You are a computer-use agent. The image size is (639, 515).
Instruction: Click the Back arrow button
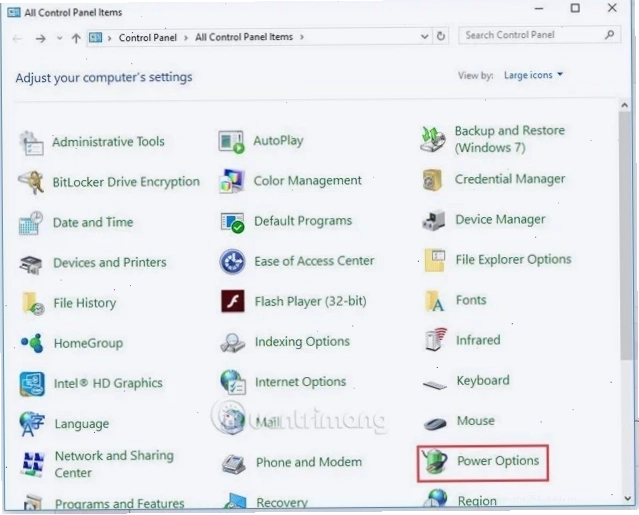17,39
